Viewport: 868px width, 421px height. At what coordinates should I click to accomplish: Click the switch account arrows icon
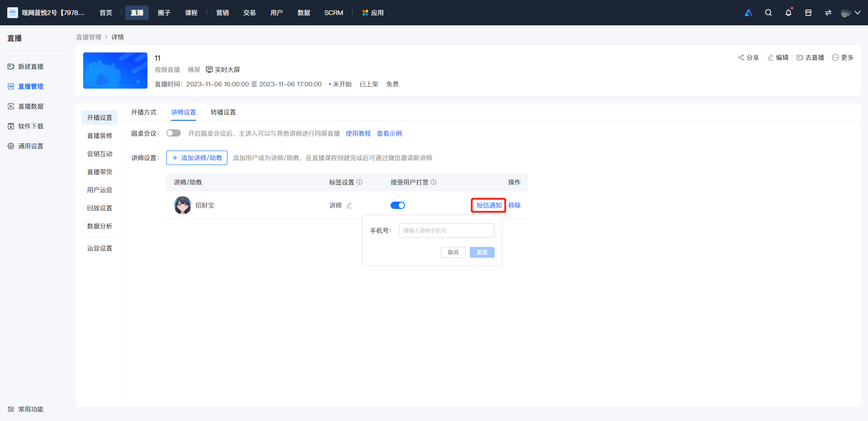pos(828,13)
